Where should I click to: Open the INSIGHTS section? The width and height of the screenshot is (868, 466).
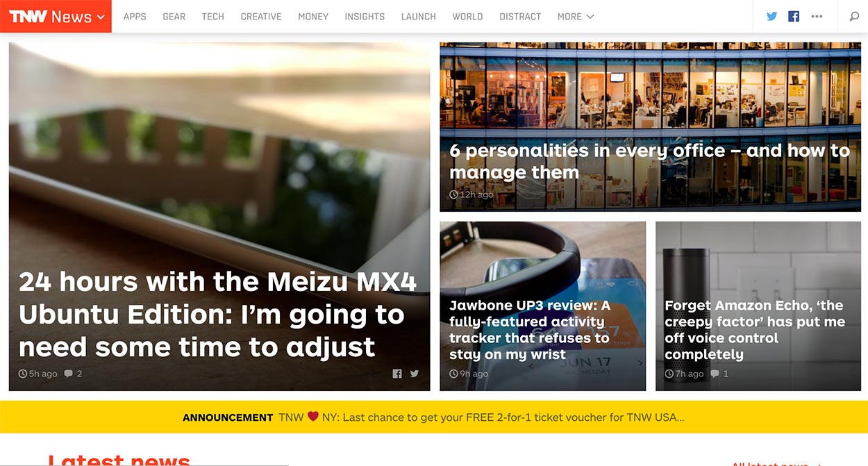coord(365,17)
